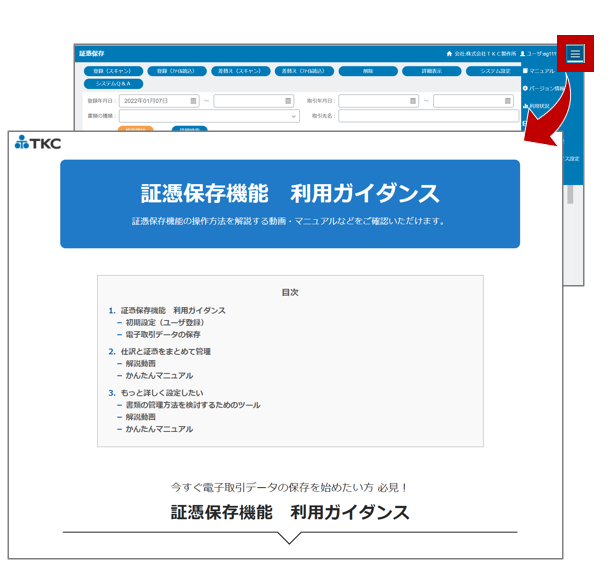Select バージョン情報 in the side menu

543,89
